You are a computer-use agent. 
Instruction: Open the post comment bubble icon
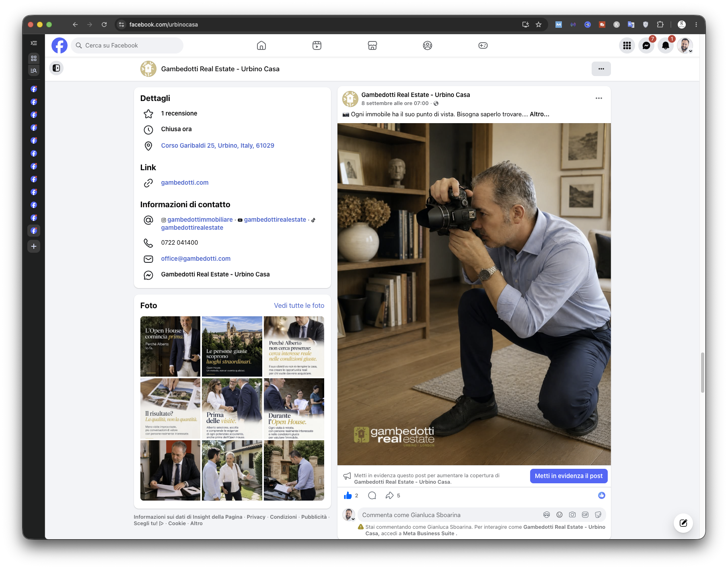[x=372, y=495]
